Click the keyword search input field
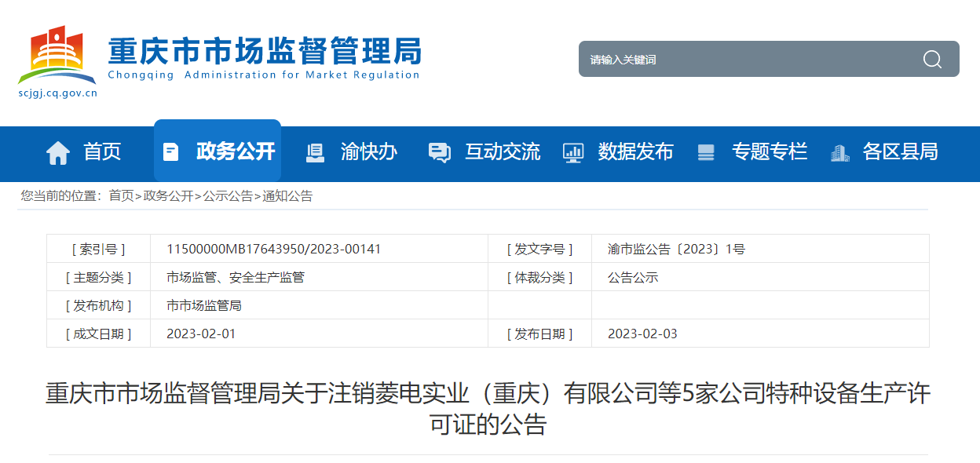 746,60
